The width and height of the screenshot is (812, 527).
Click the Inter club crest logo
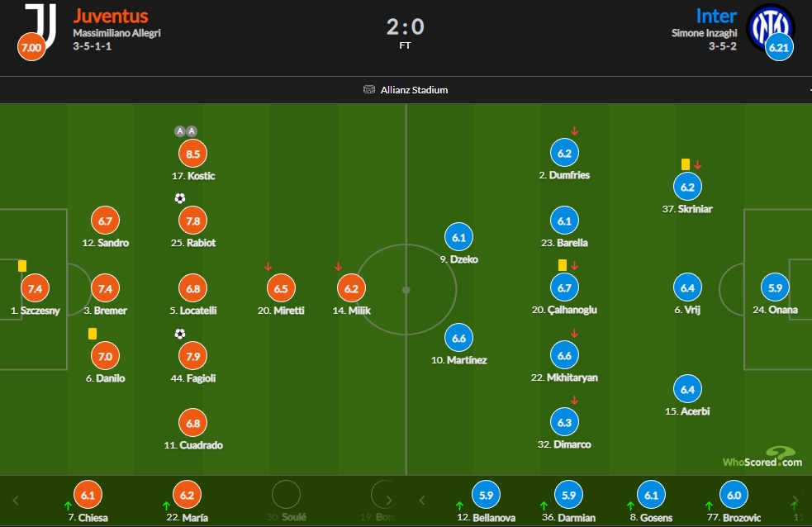pyautogui.click(x=770, y=27)
